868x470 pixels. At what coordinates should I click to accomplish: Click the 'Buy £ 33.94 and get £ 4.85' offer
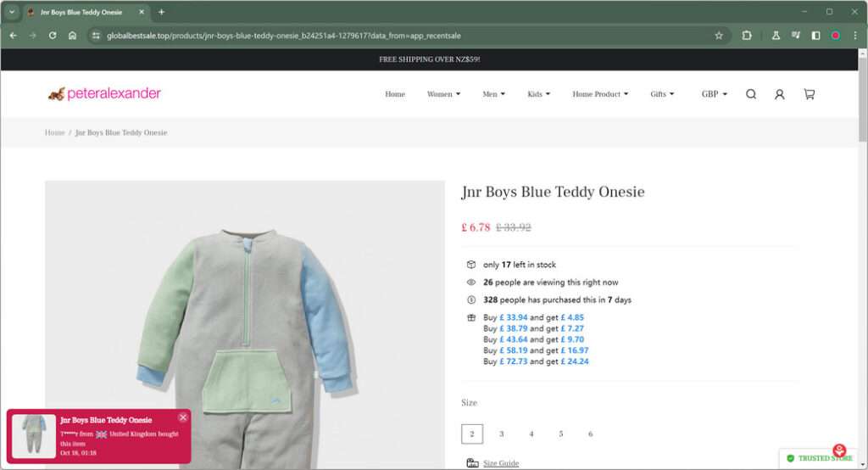point(533,317)
